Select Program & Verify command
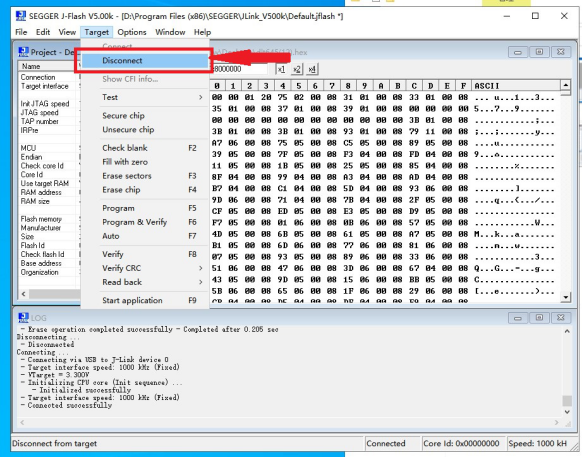583x457 pixels. [145, 222]
